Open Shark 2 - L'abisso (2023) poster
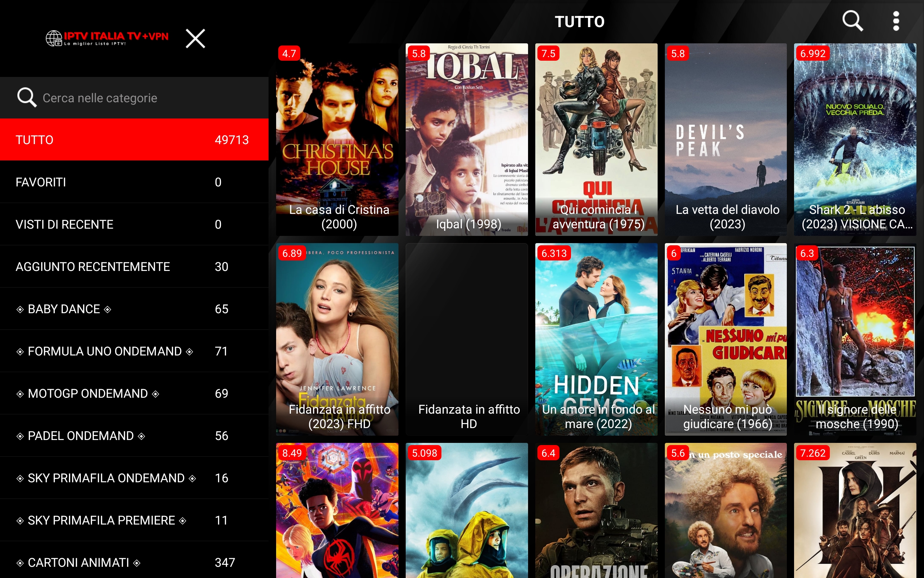This screenshot has height=578, width=924. [x=855, y=139]
